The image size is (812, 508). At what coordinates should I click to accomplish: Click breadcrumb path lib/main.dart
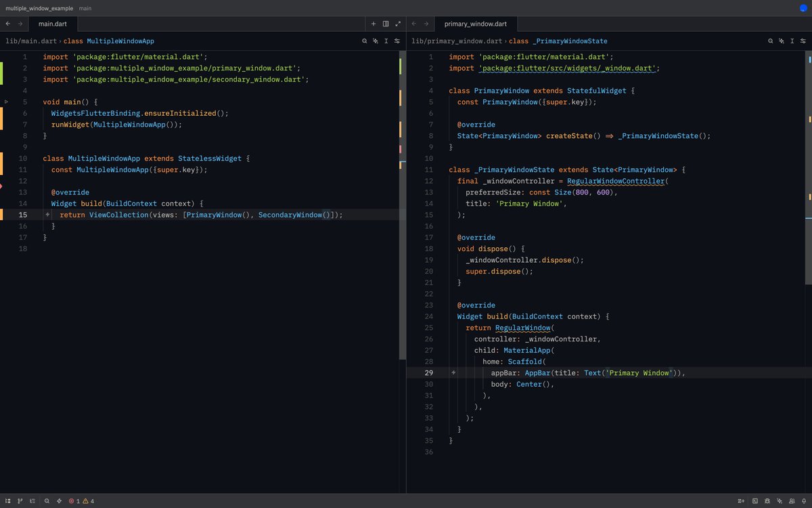pos(30,41)
